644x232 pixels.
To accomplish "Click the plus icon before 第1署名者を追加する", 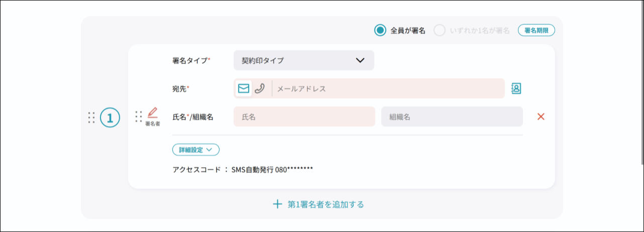I will (277, 204).
